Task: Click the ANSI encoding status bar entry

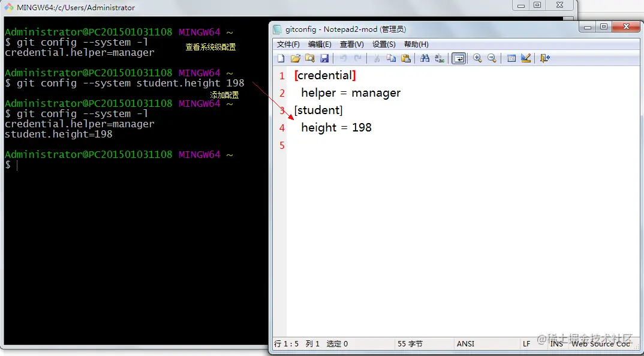Action: 466,343
